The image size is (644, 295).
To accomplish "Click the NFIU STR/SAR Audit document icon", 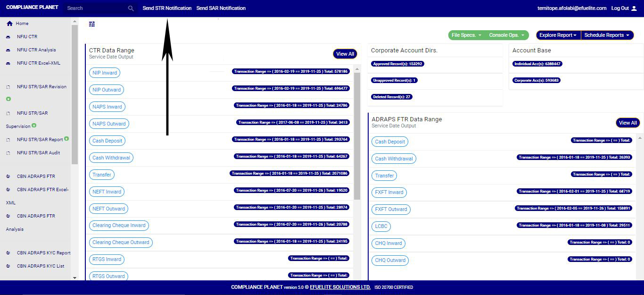I will (8, 153).
